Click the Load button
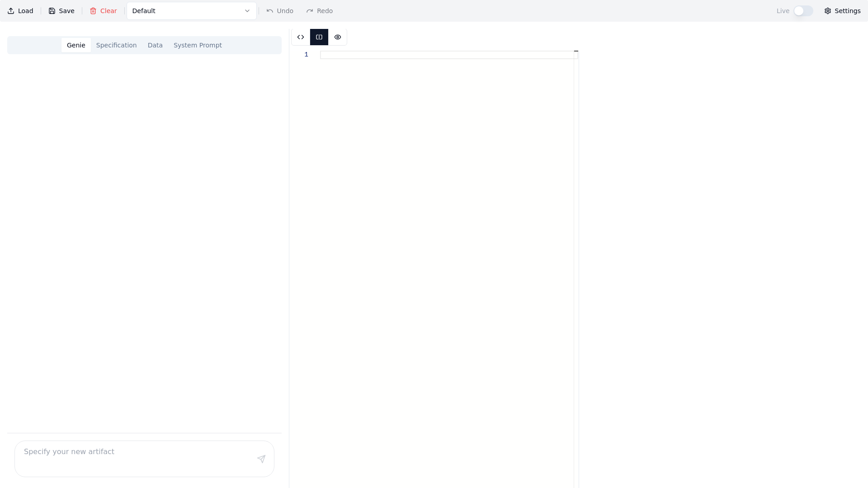 point(20,11)
